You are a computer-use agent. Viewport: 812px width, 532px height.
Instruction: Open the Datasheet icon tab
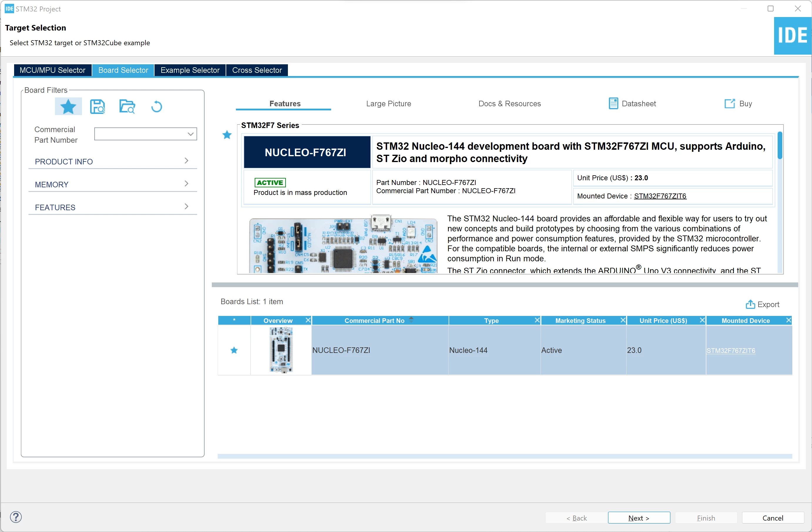tap(632, 104)
